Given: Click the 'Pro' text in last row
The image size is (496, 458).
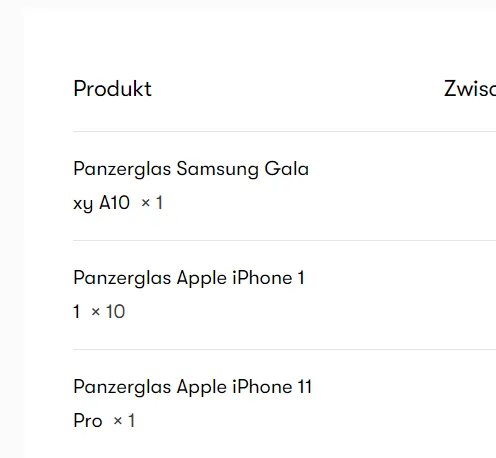Looking at the screenshot, I should pos(88,421).
